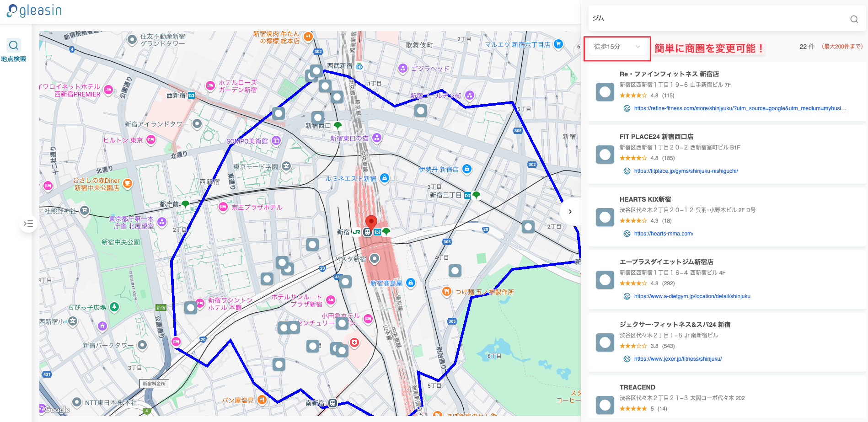
Task: Click the ホテルサンルートプラザ新宿 hotel pin
Action: click(x=331, y=300)
